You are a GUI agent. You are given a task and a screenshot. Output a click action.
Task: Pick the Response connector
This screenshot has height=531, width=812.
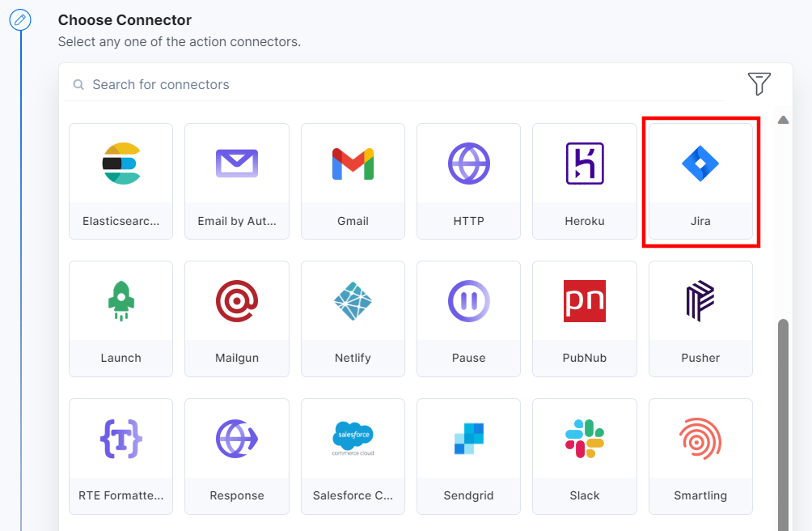pyautogui.click(x=237, y=457)
